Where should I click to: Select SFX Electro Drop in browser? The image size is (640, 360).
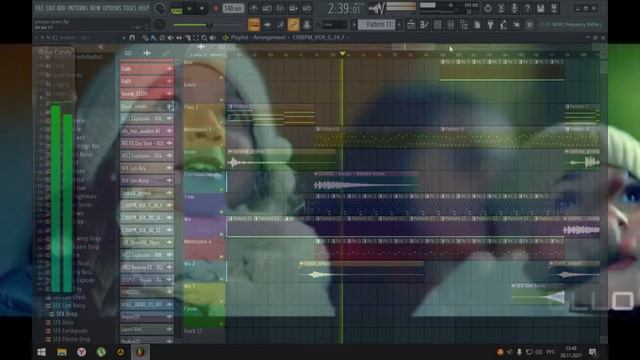coord(71,339)
